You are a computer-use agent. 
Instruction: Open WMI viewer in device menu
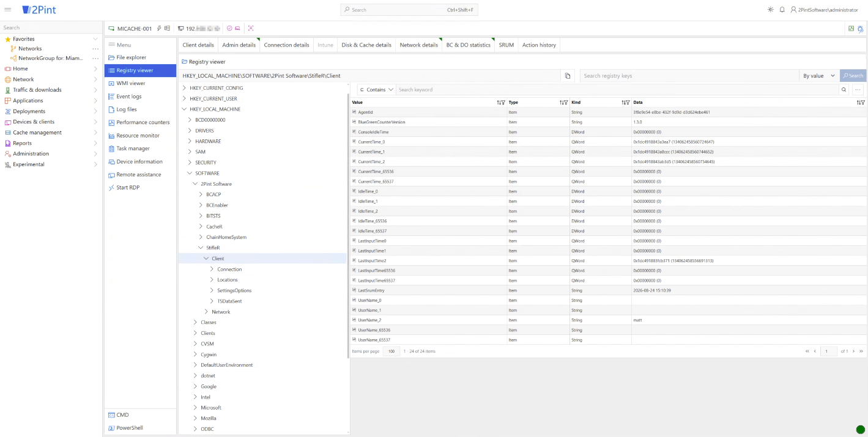click(140, 83)
